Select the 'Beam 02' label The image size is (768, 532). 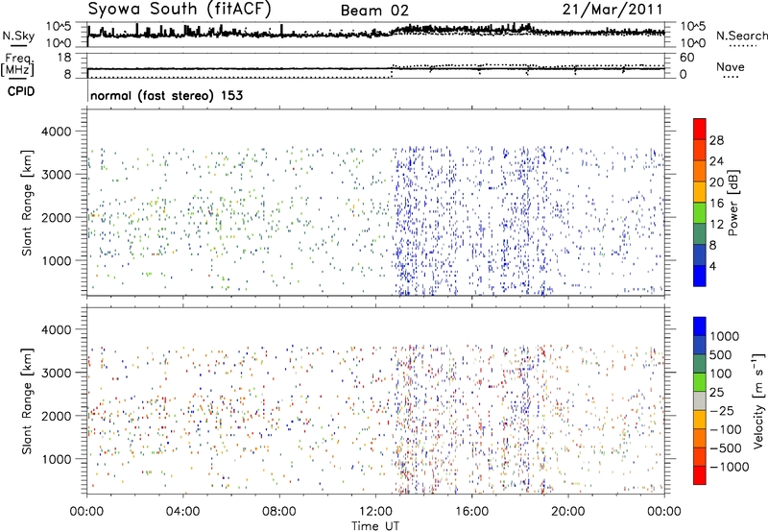click(374, 11)
